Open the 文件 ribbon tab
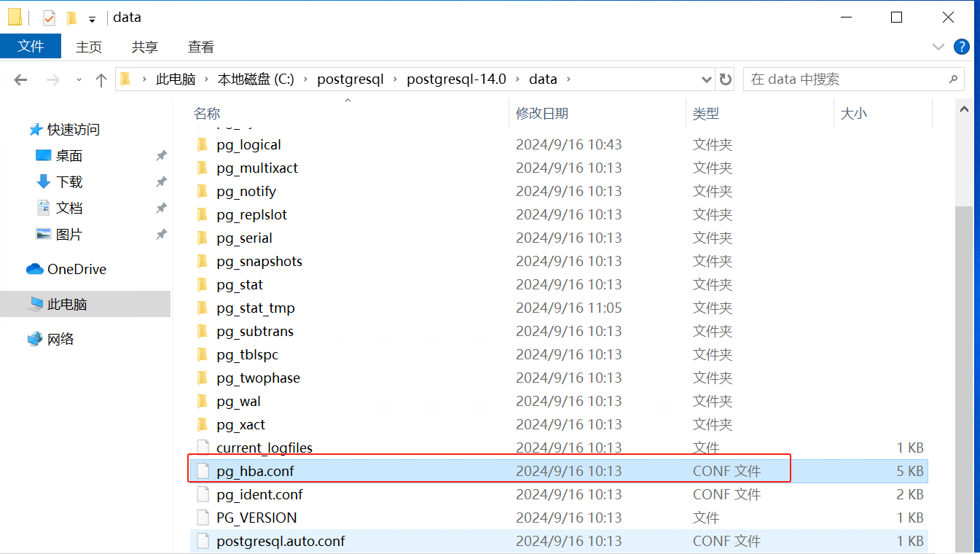 (x=31, y=47)
